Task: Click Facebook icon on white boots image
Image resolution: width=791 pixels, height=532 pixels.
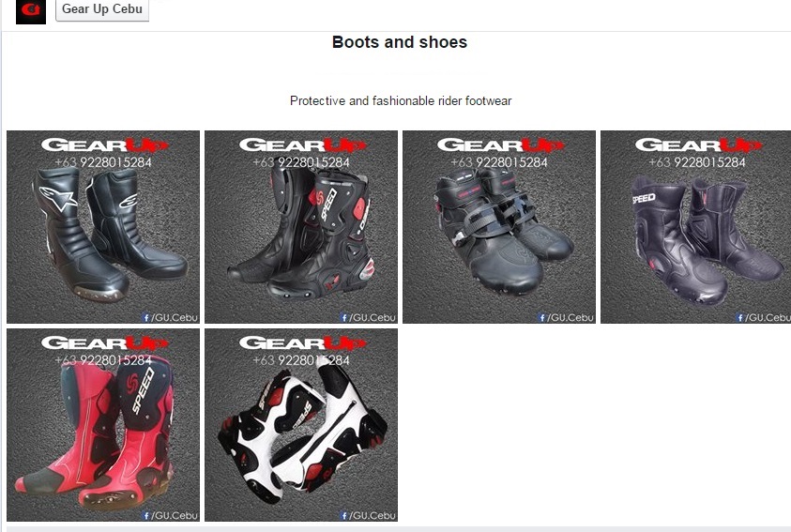Action: [344, 515]
